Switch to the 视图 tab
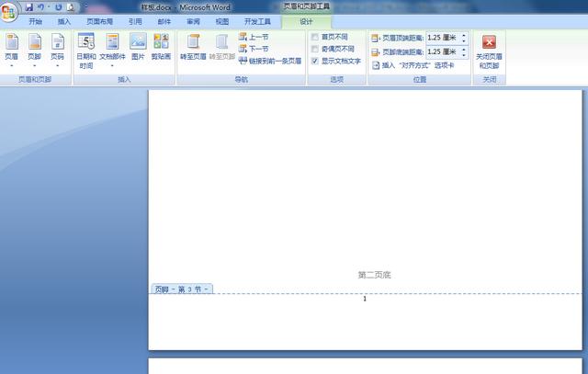The height and width of the screenshot is (374, 588). [222, 22]
